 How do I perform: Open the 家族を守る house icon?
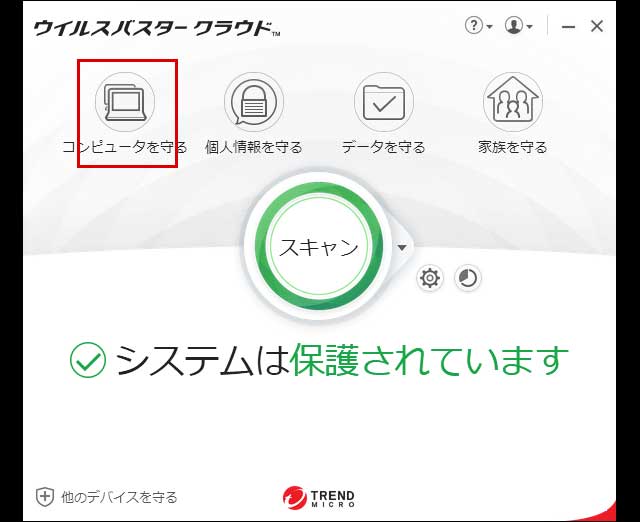point(513,102)
